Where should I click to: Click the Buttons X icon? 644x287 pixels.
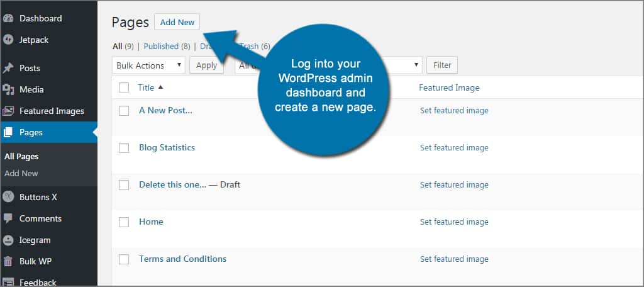pos(8,197)
